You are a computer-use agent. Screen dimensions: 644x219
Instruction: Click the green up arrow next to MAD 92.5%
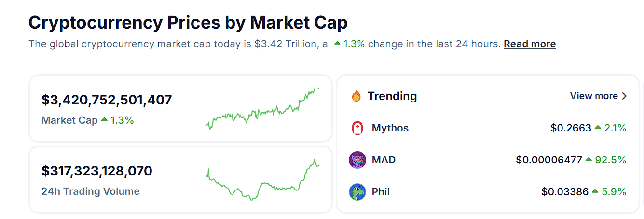(589, 160)
